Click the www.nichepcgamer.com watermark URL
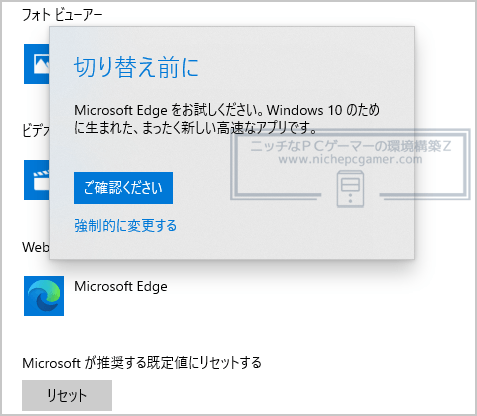Image resolution: width=477 pixels, height=416 pixels. coord(350,159)
